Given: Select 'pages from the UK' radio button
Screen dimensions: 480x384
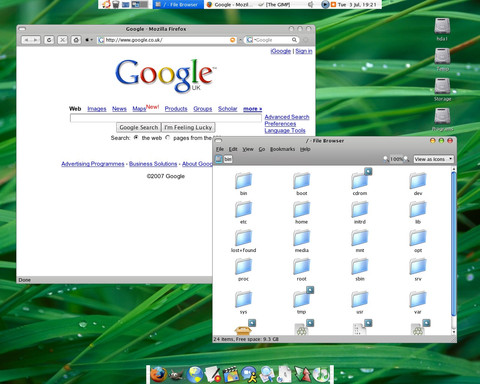Looking at the screenshot, I should coord(168,137).
